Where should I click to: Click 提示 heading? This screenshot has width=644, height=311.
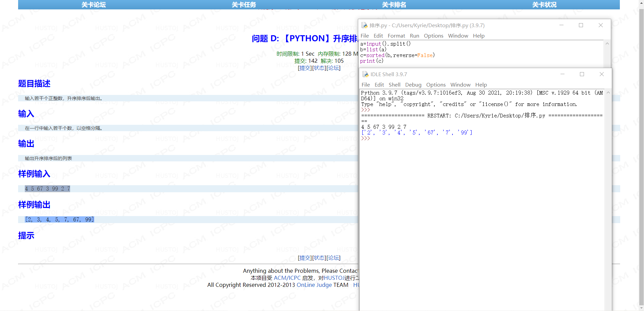(26, 236)
